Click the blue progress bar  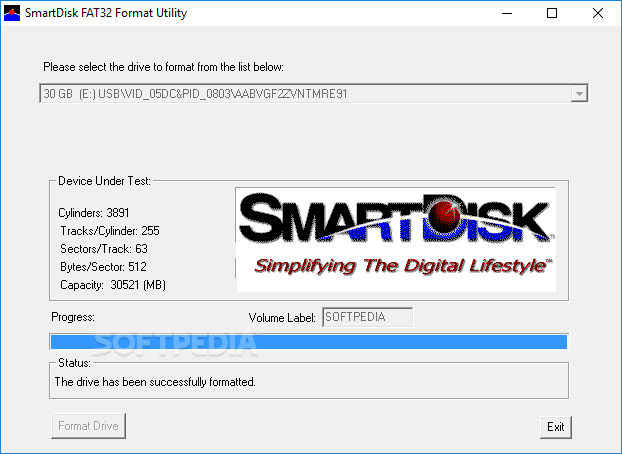coord(309,342)
